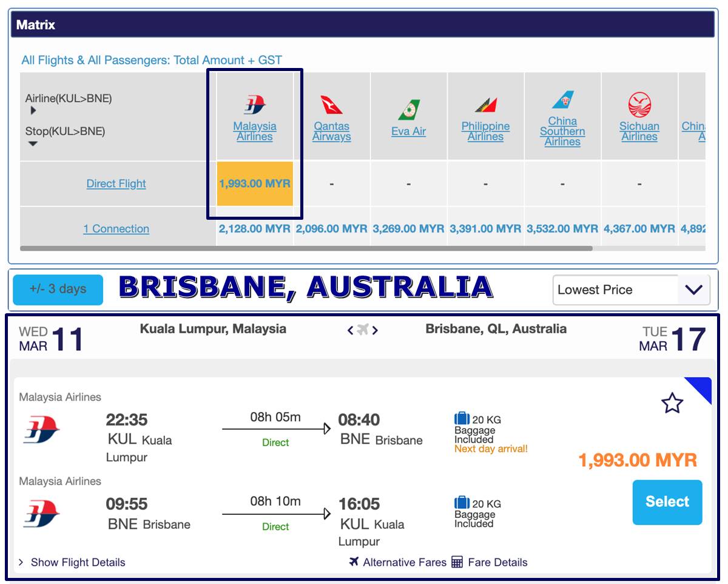The width and height of the screenshot is (728, 584).
Task: Click the 22:35 departure time
Action: (127, 419)
